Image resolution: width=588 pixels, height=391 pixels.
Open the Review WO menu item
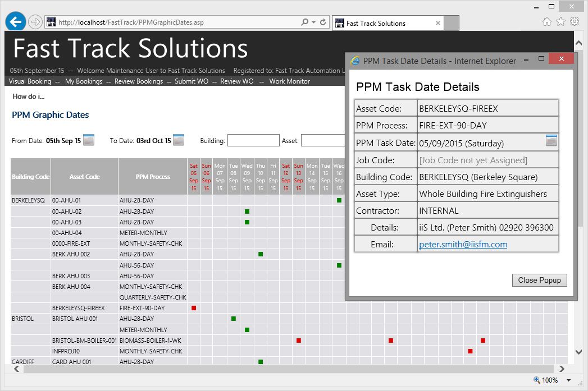[236, 81]
